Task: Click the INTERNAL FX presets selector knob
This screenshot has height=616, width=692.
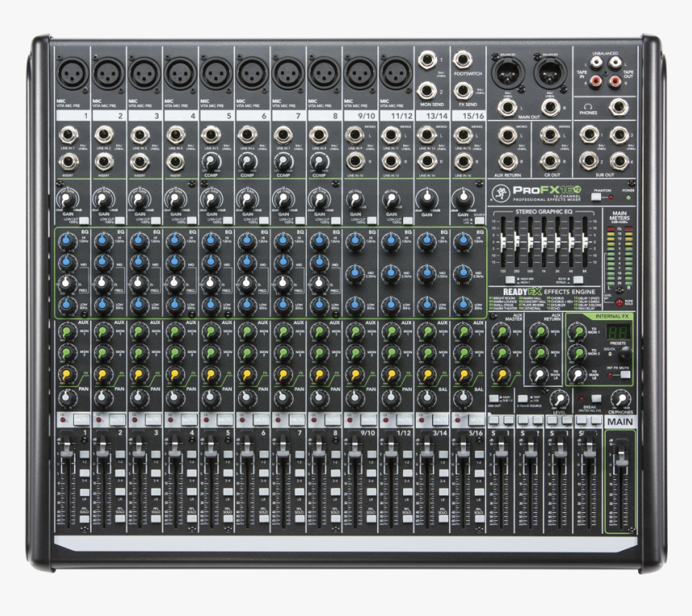Action: click(624, 352)
